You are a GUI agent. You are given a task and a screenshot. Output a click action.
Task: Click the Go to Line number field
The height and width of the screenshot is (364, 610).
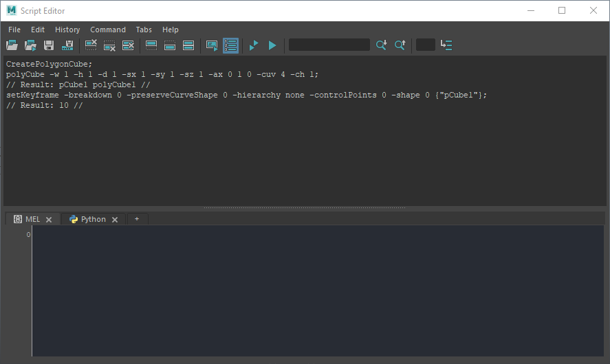[426, 45]
